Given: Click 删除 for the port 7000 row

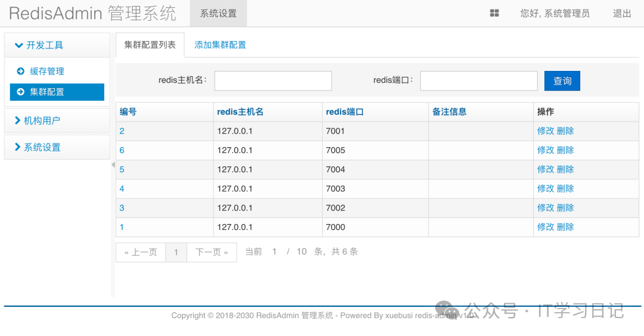Looking at the screenshot, I should click(565, 228).
